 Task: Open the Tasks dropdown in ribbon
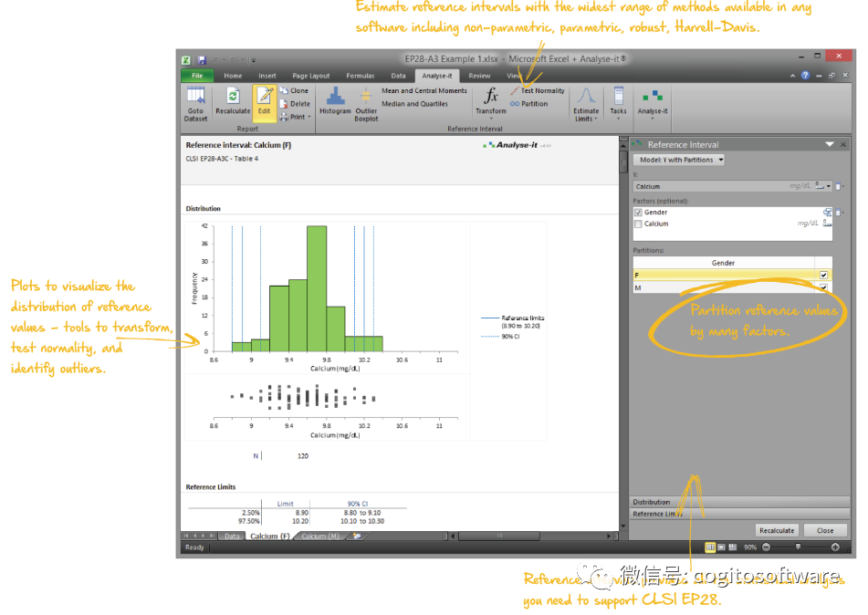pos(618,103)
